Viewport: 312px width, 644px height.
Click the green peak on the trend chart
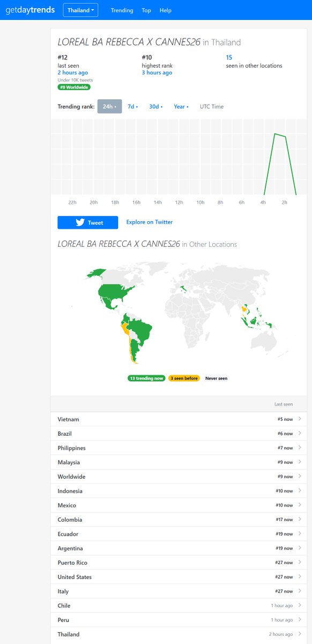click(x=276, y=134)
